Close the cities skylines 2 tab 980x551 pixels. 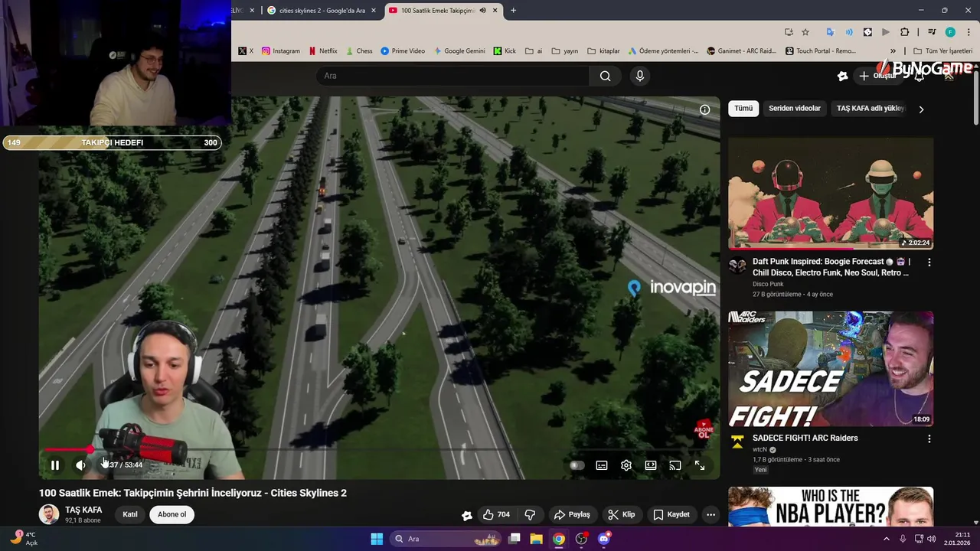(374, 11)
